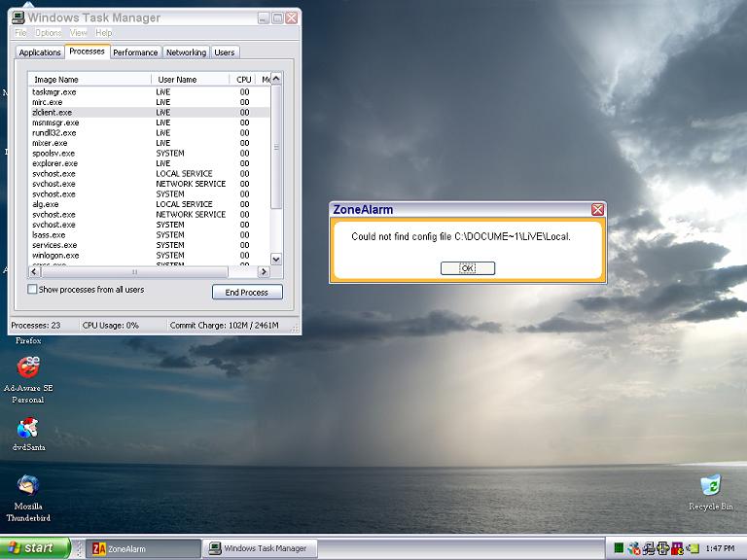
Task: Select the msnmsgr.exe process row
Action: [149, 122]
